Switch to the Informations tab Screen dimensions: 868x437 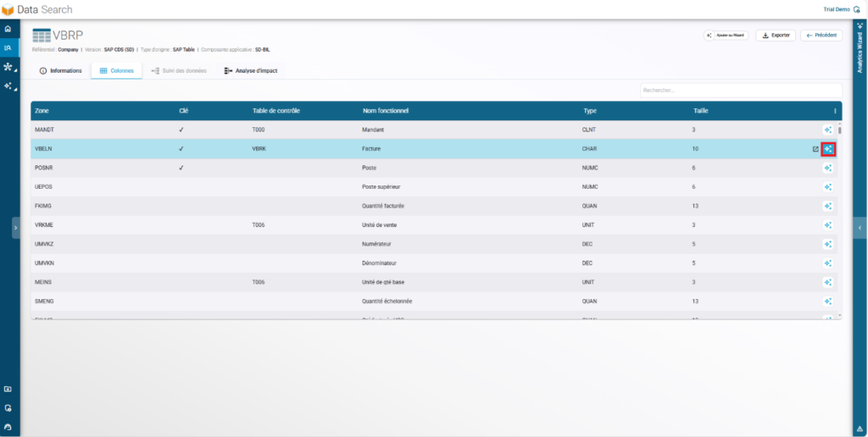60,70
